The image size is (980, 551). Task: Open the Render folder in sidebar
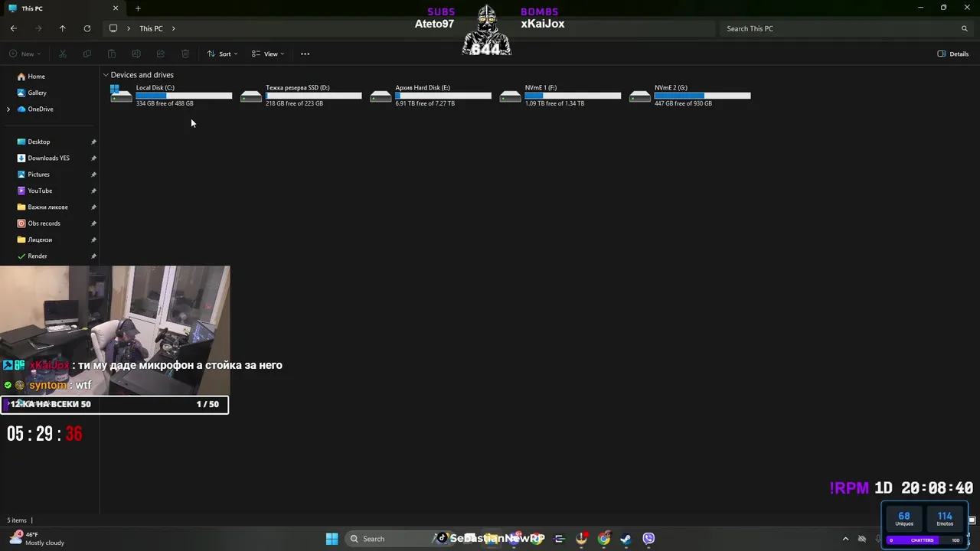(x=37, y=256)
